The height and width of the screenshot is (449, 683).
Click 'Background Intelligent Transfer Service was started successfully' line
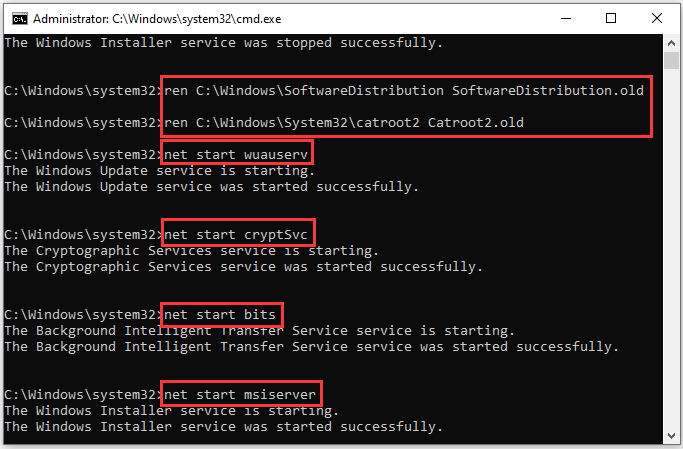click(x=312, y=346)
